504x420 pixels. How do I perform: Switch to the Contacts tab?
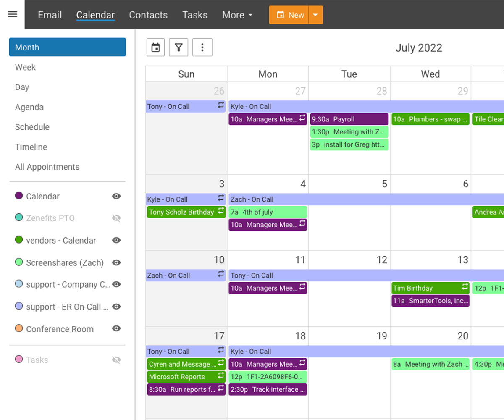[x=148, y=15]
